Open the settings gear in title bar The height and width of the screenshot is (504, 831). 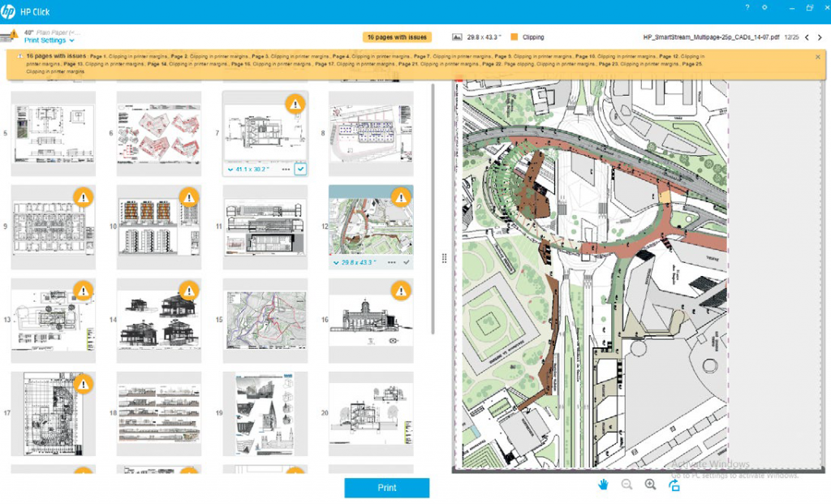(764, 7)
